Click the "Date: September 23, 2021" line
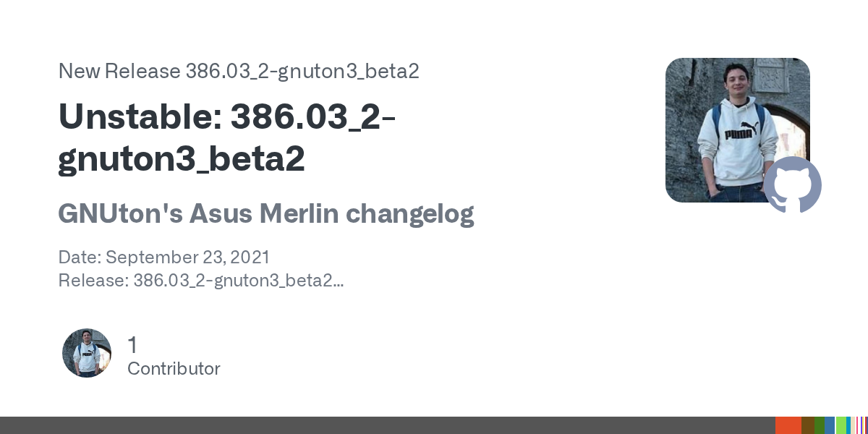The image size is (868, 434). [x=164, y=258]
